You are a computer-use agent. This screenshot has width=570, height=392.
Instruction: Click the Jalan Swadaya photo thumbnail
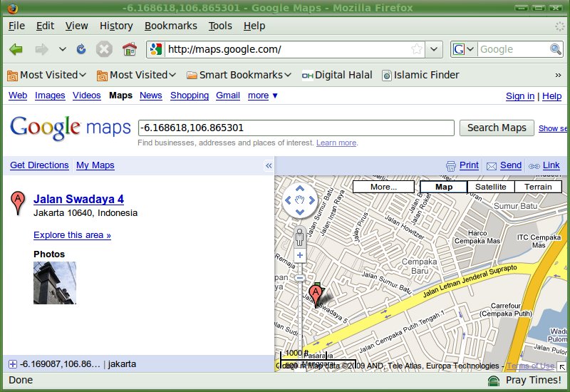pyautogui.click(x=55, y=283)
